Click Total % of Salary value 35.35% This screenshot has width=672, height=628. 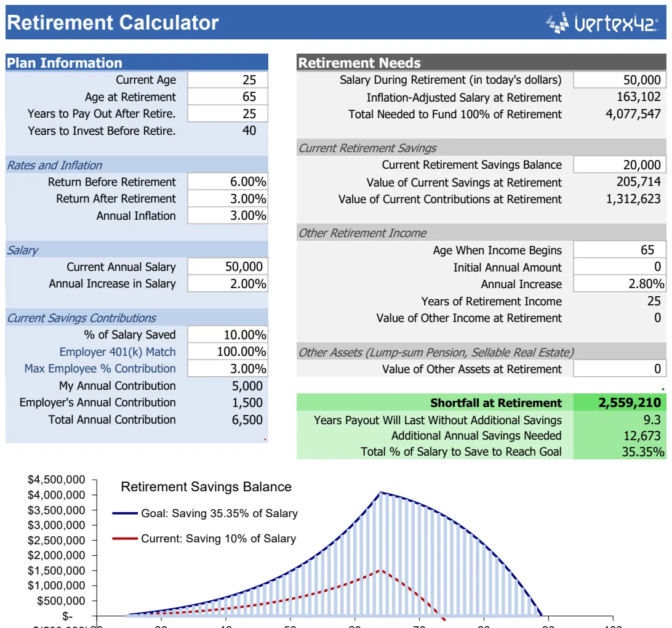pos(643,452)
